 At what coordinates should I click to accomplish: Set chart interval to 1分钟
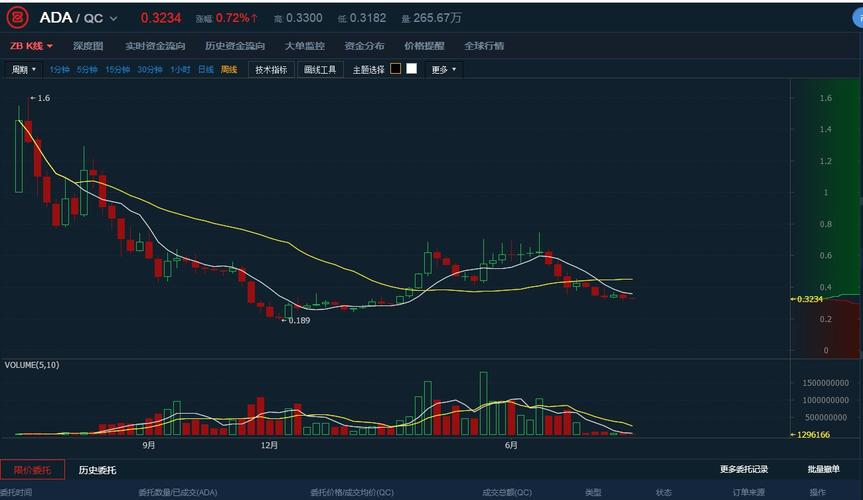[x=59, y=69]
